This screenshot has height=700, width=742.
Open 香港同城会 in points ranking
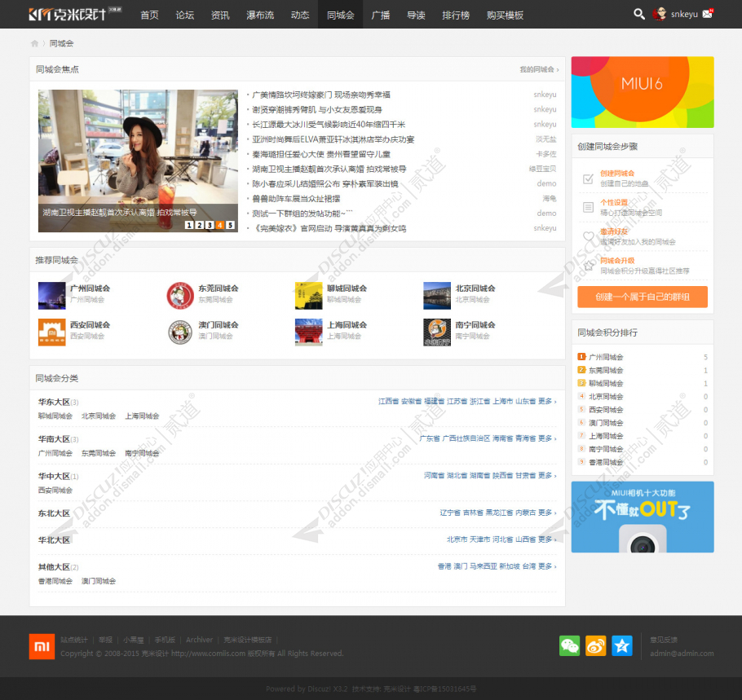click(x=606, y=462)
